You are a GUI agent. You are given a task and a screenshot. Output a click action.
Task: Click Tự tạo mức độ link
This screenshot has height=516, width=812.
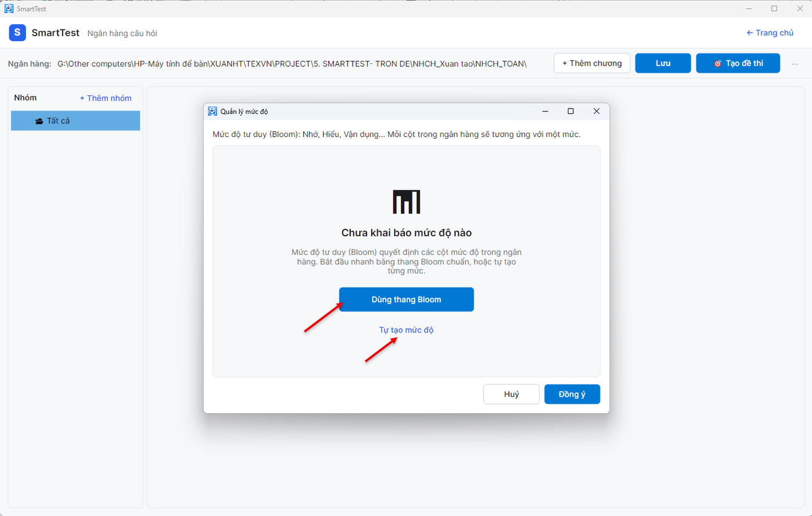point(407,330)
